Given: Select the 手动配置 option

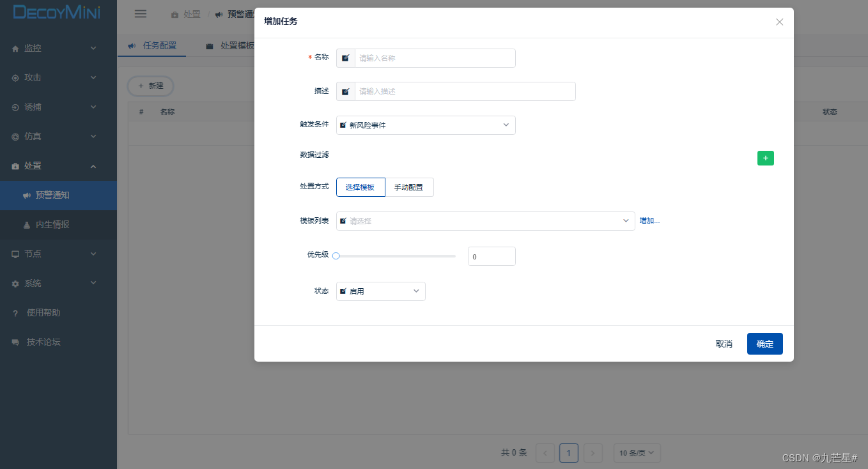Looking at the screenshot, I should pyautogui.click(x=409, y=187).
